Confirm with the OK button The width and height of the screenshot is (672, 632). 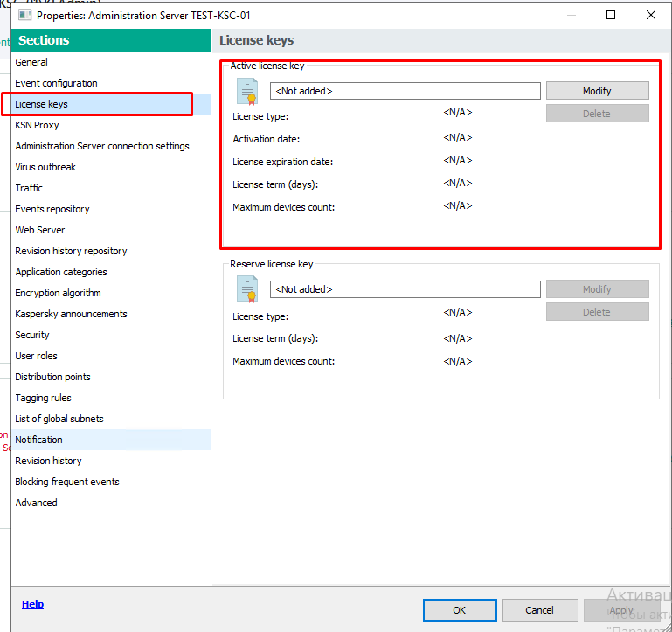460,610
